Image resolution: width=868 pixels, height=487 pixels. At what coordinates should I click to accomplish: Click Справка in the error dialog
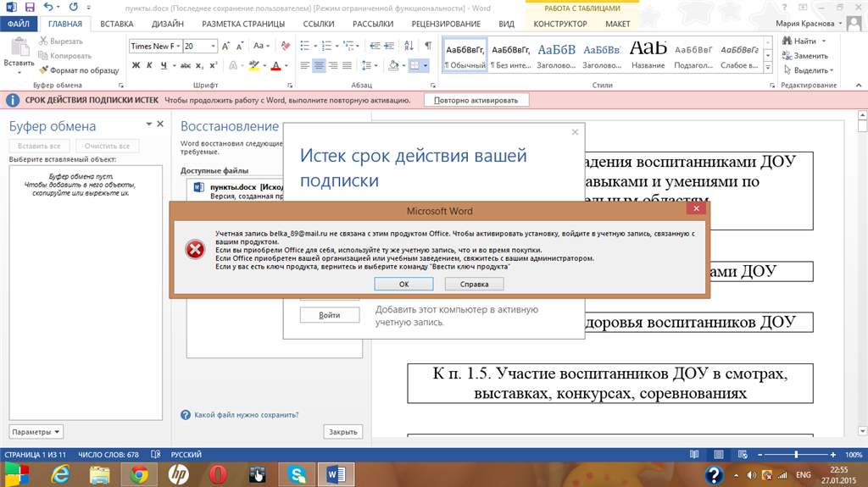click(475, 284)
